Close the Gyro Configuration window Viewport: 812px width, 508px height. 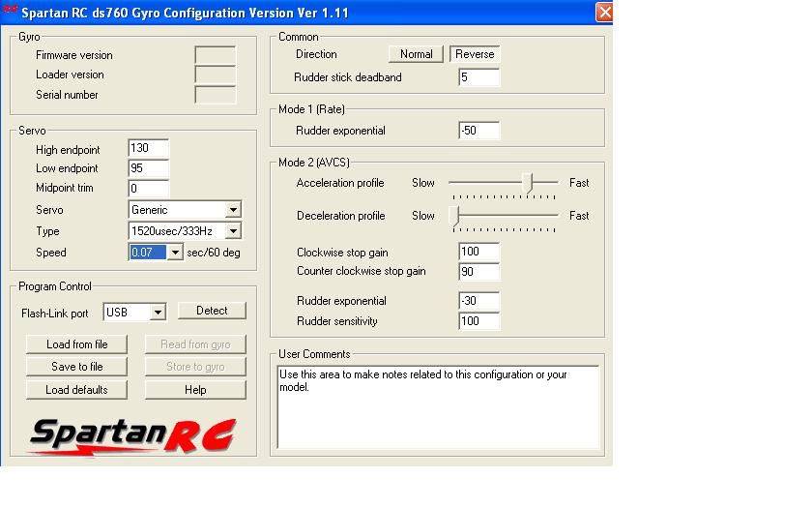point(604,13)
